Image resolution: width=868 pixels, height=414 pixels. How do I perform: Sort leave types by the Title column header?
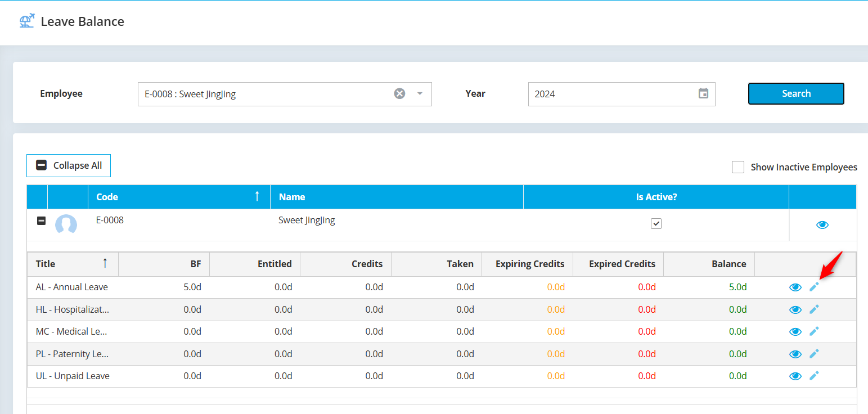73,264
